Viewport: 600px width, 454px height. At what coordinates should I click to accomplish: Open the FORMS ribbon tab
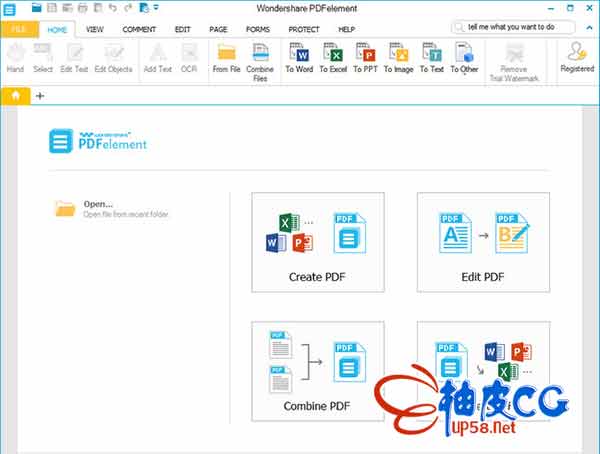(258, 30)
